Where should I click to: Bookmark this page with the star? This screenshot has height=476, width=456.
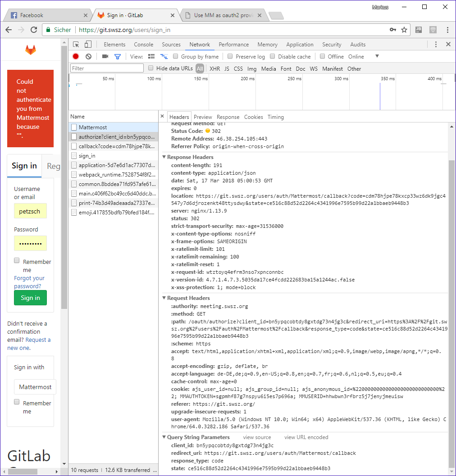click(x=404, y=30)
